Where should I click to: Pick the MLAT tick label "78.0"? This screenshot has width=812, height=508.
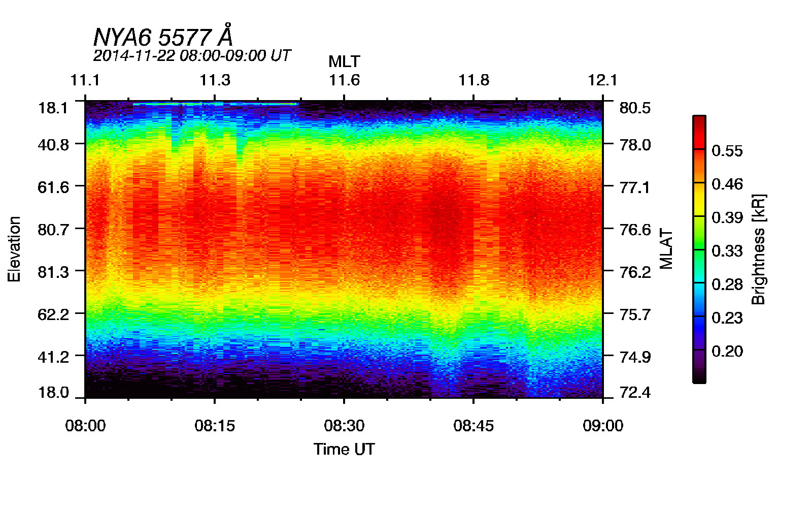(x=635, y=145)
